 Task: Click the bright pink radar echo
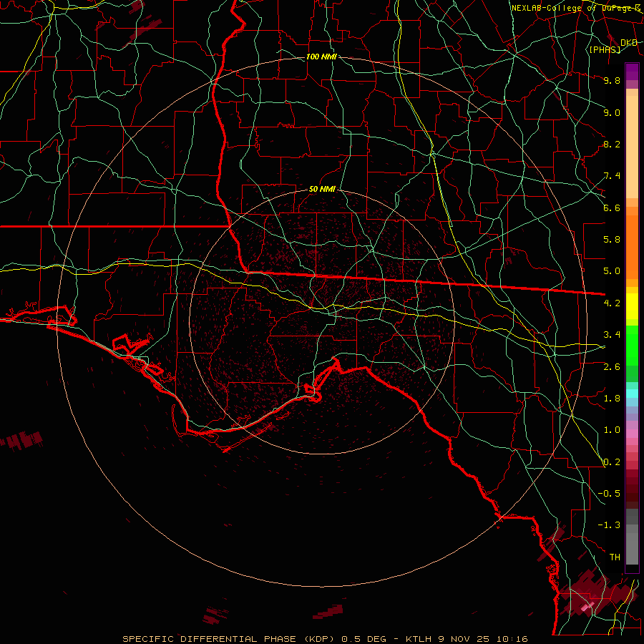[x=587, y=607]
